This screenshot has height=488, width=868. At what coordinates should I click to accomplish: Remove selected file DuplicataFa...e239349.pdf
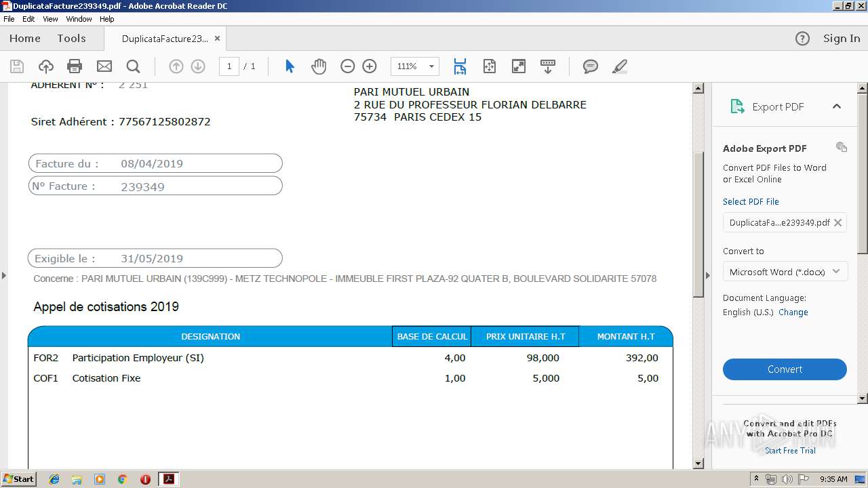point(837,222)
